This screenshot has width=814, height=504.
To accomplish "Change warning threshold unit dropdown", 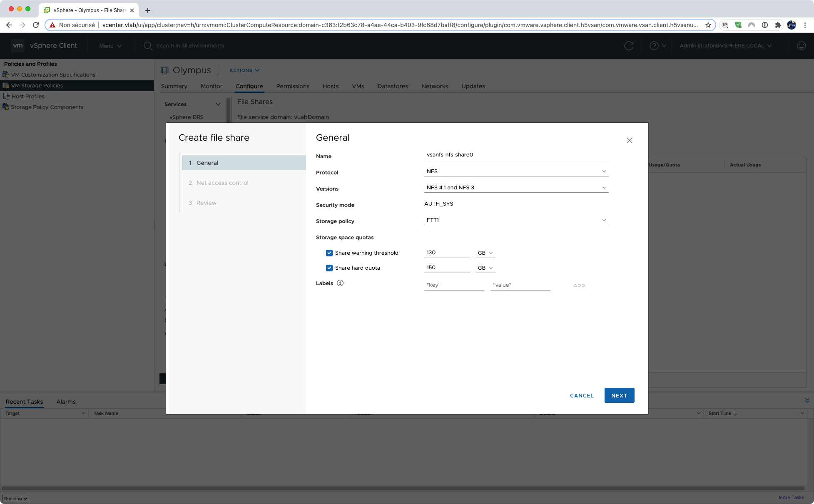I will (x=485, y=253).
